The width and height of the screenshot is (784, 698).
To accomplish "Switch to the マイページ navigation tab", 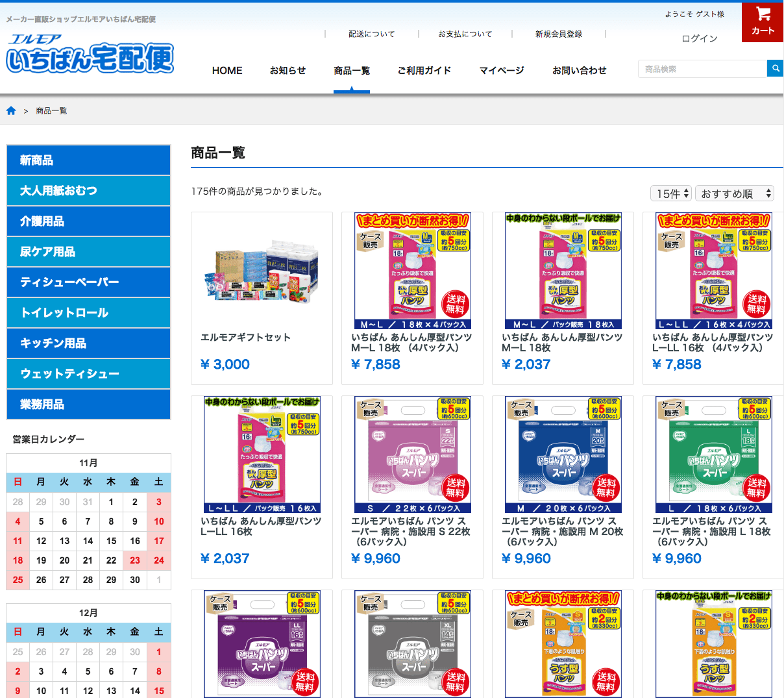I will pyautogui.click(x=501, y=70).
